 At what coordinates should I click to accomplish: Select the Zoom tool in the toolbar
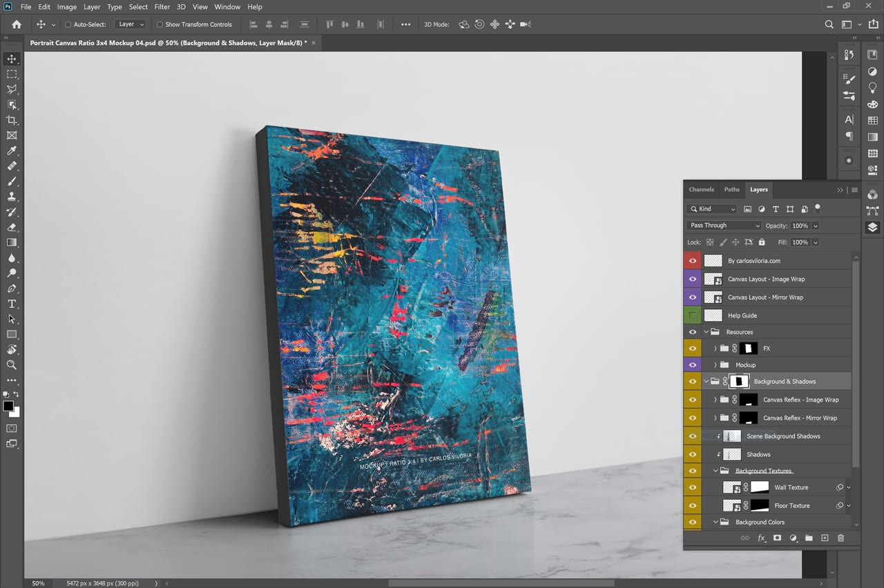pos(12,365)
